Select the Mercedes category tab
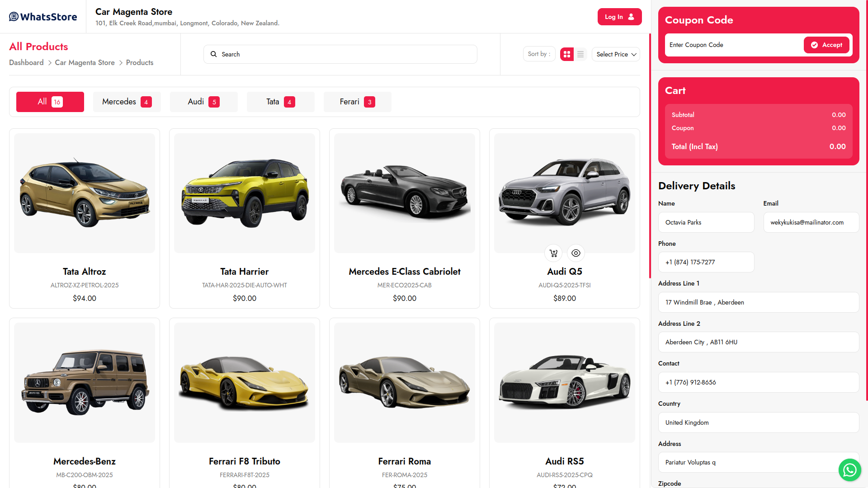 coord(127,102)
